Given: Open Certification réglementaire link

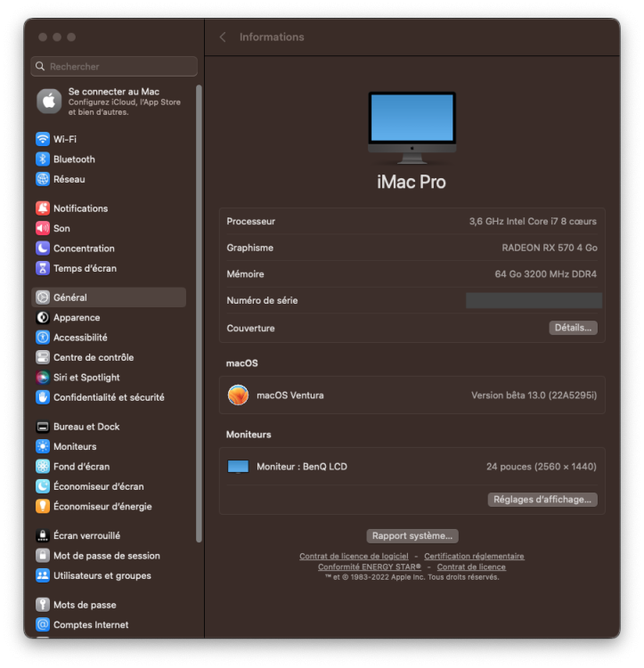Looking at the screenshot, I should click(474, 557).
